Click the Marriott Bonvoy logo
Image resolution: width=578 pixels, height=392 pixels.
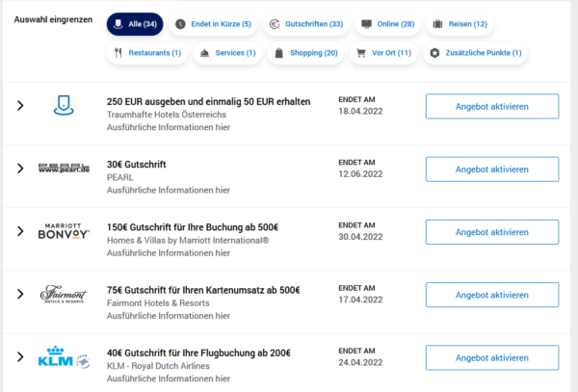coord(64,231)
